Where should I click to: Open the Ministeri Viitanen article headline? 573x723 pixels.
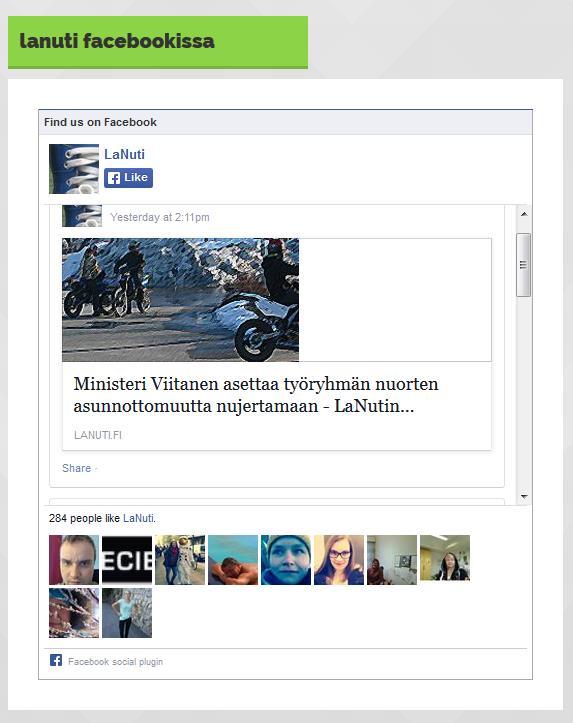256,395
